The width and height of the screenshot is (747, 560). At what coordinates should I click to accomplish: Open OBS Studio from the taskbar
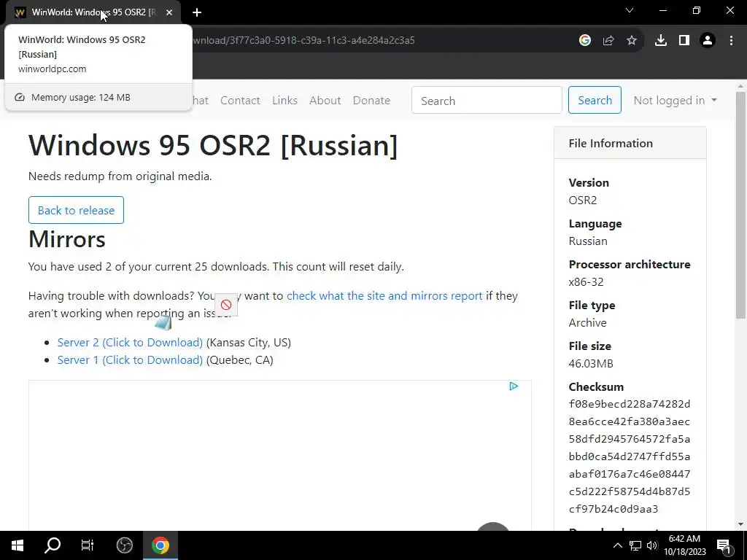124,545
